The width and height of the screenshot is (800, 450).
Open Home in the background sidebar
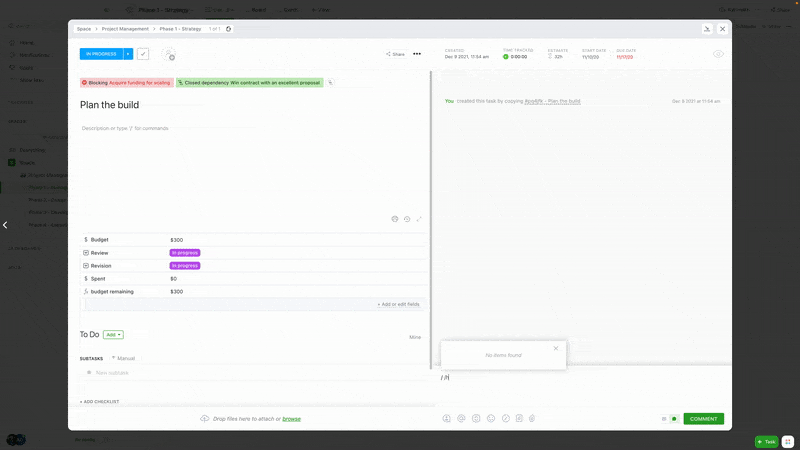[x=27, y=43]
